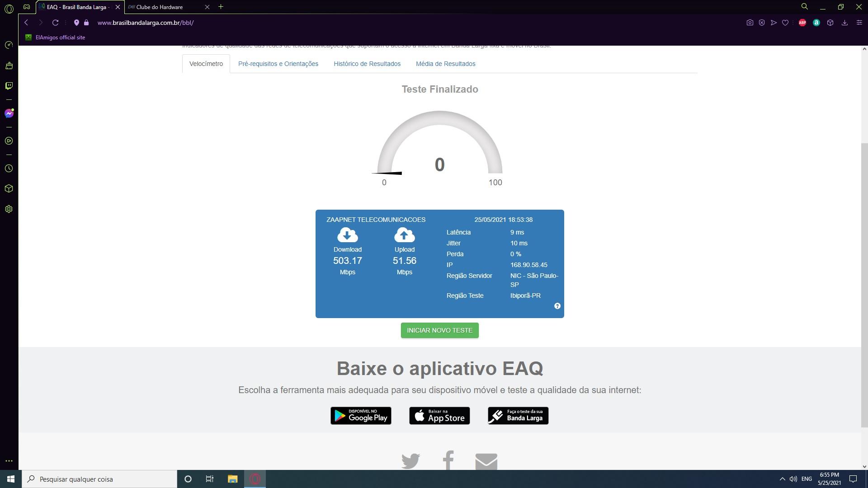
Task: View site security lock info
Action: point(86,23)
